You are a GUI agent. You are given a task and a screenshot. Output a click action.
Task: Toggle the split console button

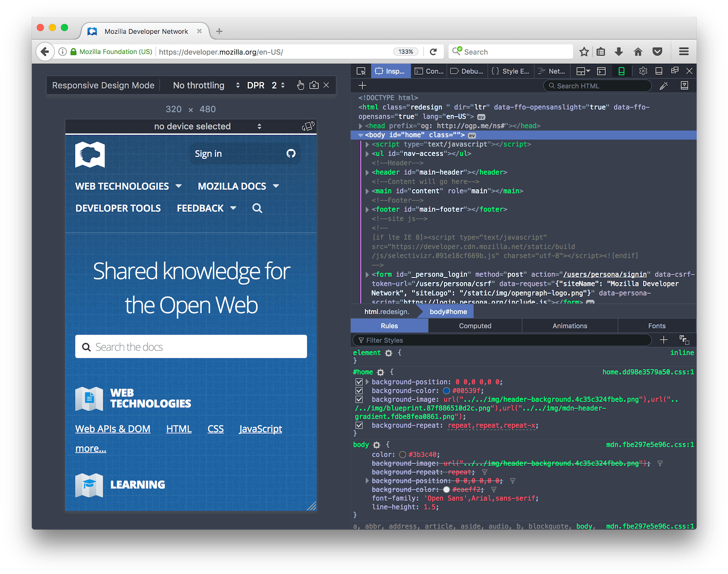click(601, 71)
